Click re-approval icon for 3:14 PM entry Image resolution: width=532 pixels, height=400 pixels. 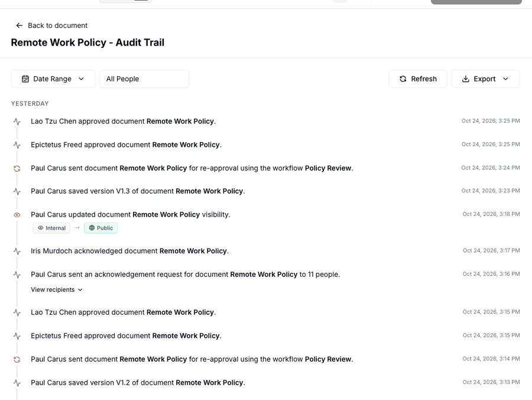click(17, 360)
